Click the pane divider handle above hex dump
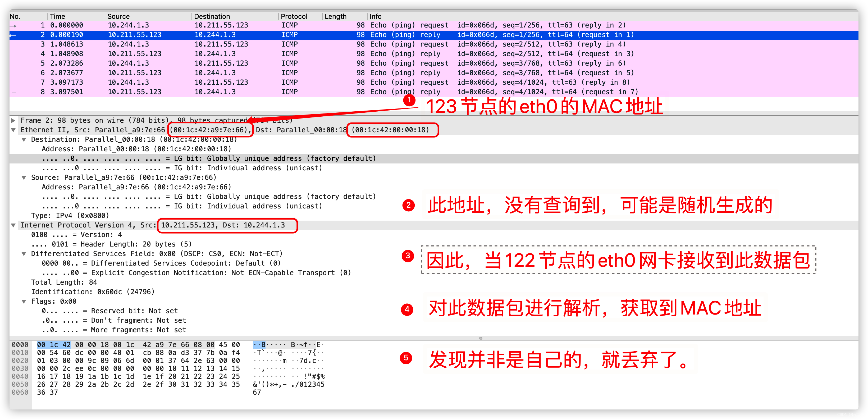This screenshot has width=868, height=419. tap(481, 338)
